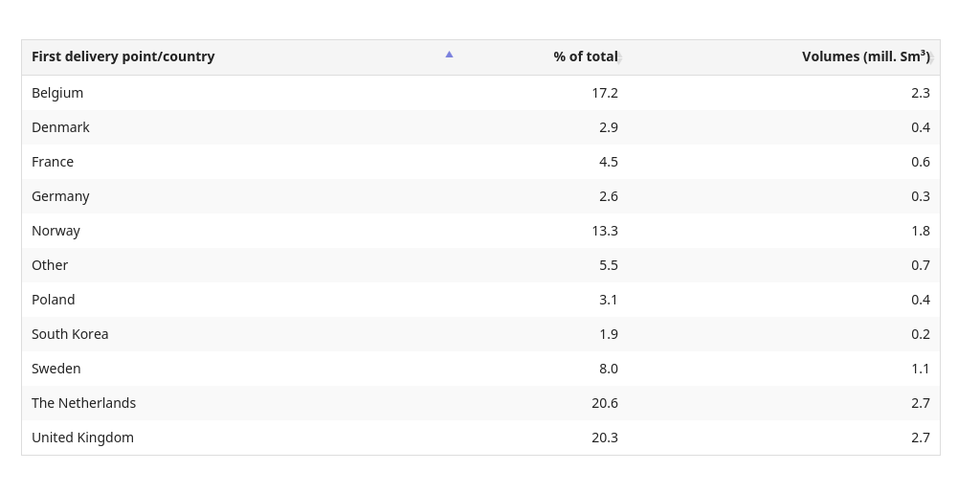Sort table by % of total header
This screenshot has height=494, width=980.
(x=586, y=56)
